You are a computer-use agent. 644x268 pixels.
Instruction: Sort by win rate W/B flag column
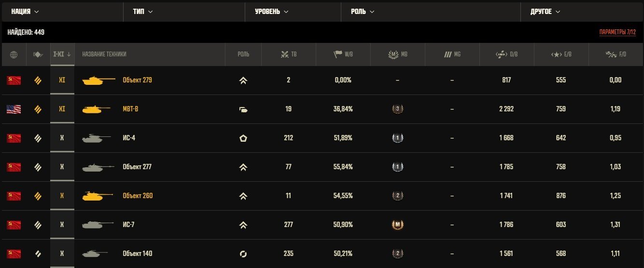(343, 54)
